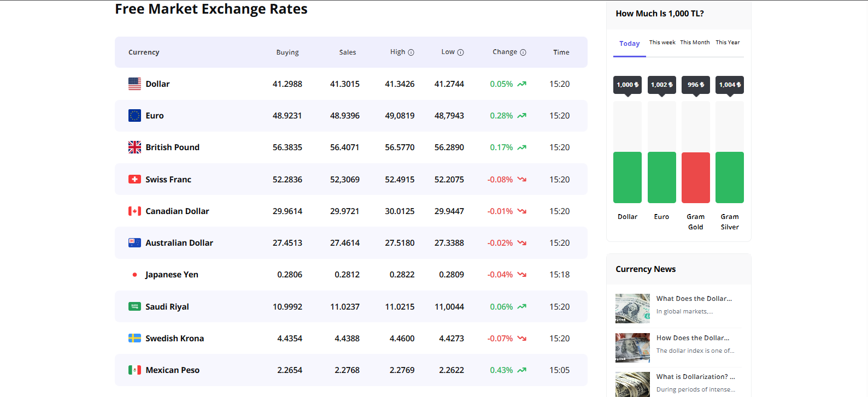Click the UK flag next to British Pound
This screenshot has height=397, width=868.
[134, 147]
